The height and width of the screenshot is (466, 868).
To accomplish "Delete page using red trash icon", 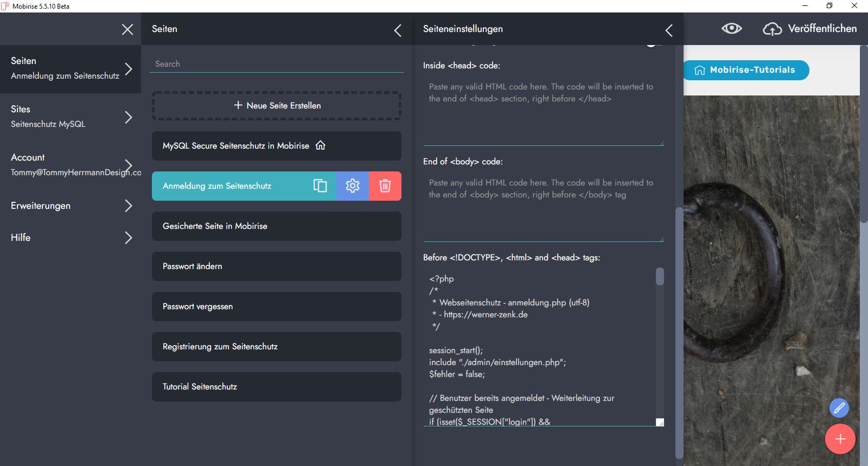I will pos(385,186).
